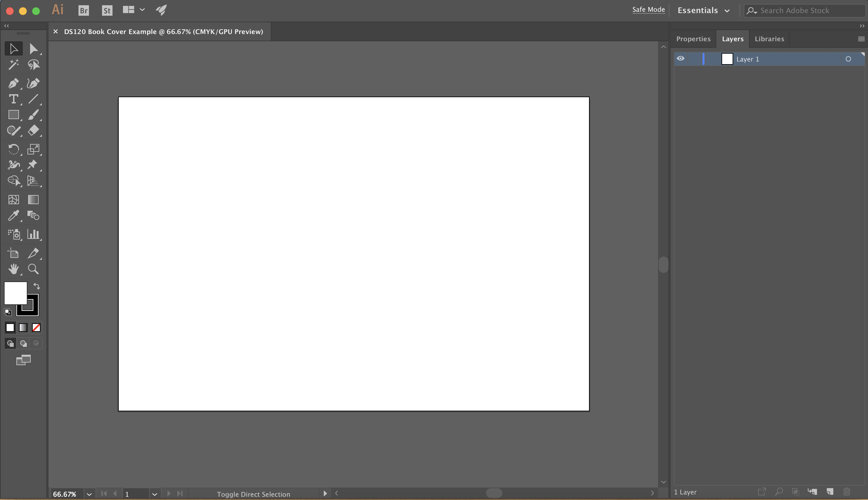Screen dimensions: 868x500
Task: Choose the Rectangle tool
Action: 14,114
